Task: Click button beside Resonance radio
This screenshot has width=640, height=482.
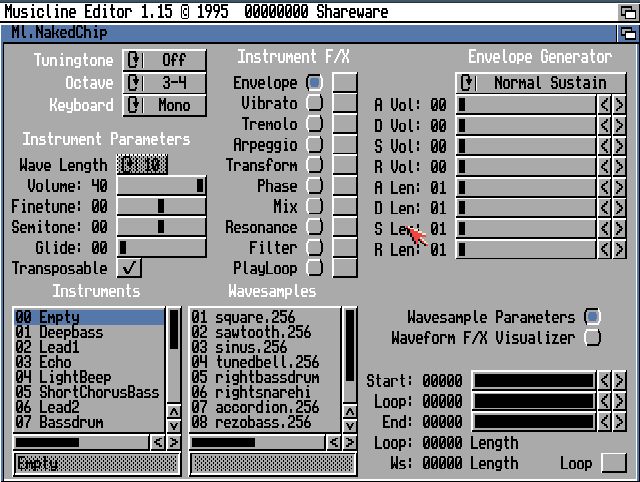Action: pyautogui.click(x=345, y=227)
